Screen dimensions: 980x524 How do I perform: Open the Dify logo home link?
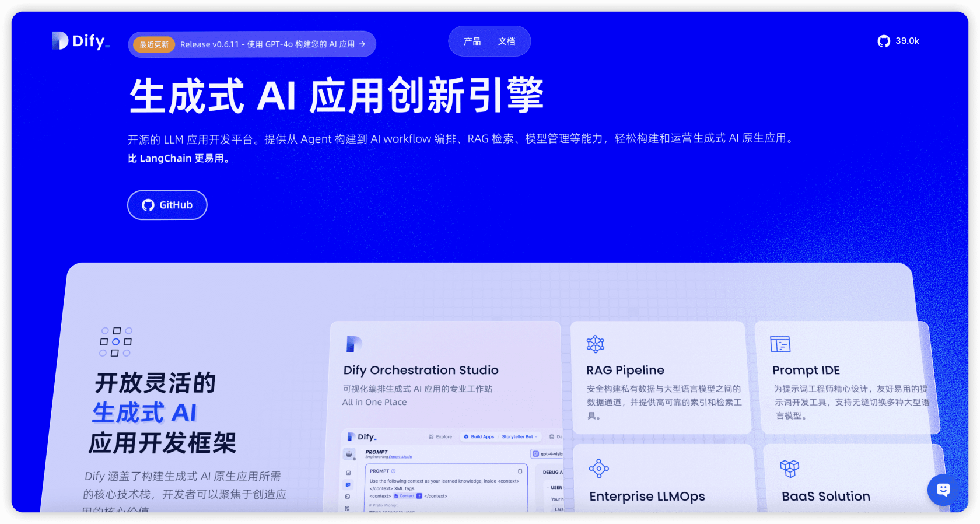(x=80, y=41)
